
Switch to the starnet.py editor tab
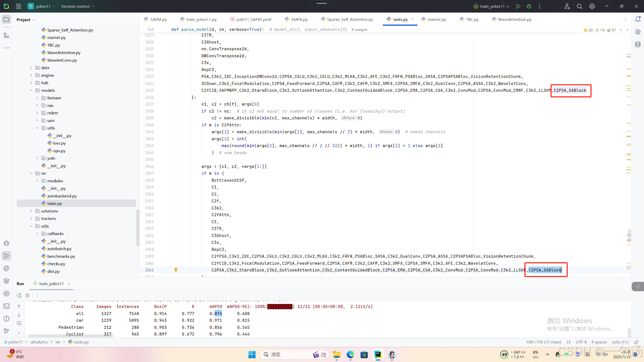(436, 19)
